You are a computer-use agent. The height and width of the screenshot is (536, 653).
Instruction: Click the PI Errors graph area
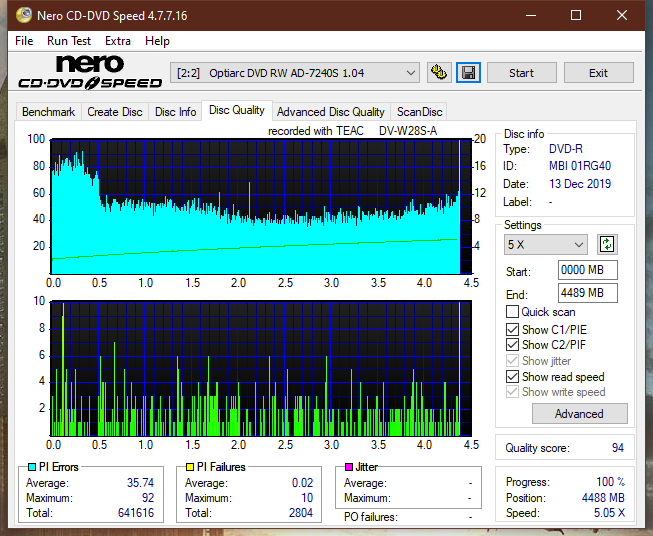261,206
